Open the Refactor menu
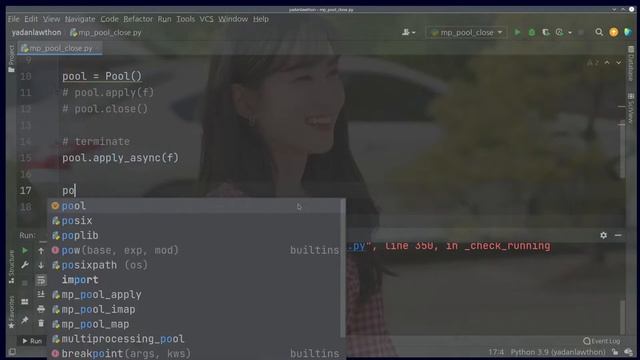 [138, 19]
